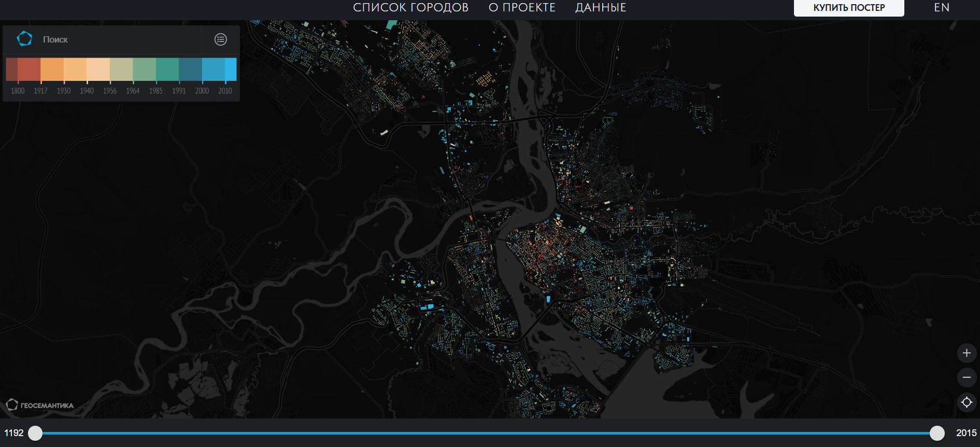The image size is (980, 447).
Task: Click the 1917 legend year label
Action: point(40,91)
